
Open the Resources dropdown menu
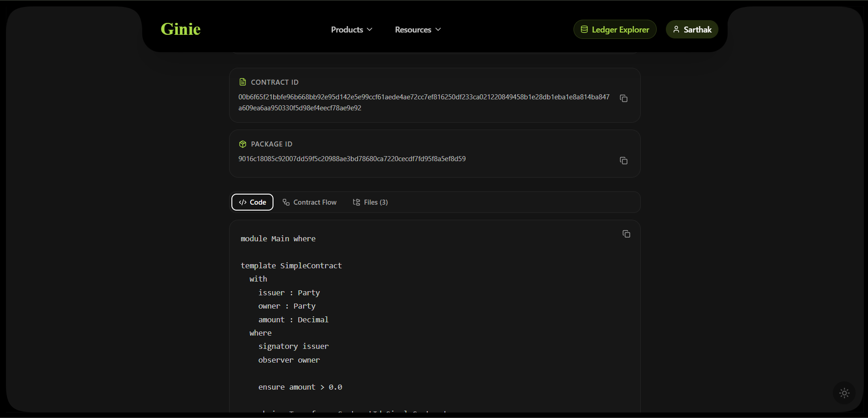(x=418, y=30)
